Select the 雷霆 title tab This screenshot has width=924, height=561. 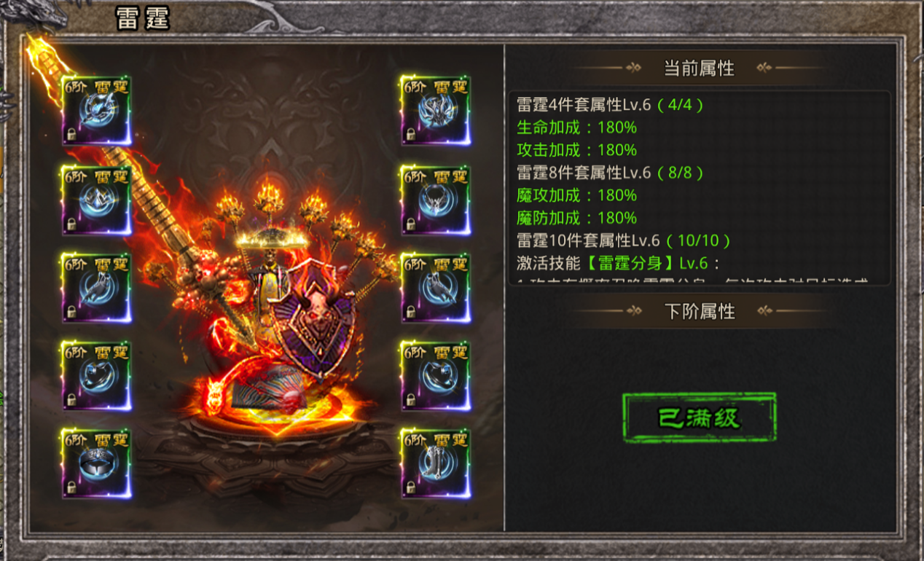click(143, 20)
